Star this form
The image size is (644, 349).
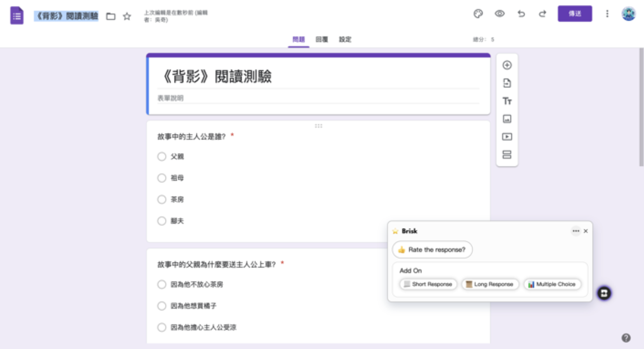click(127, 16)
